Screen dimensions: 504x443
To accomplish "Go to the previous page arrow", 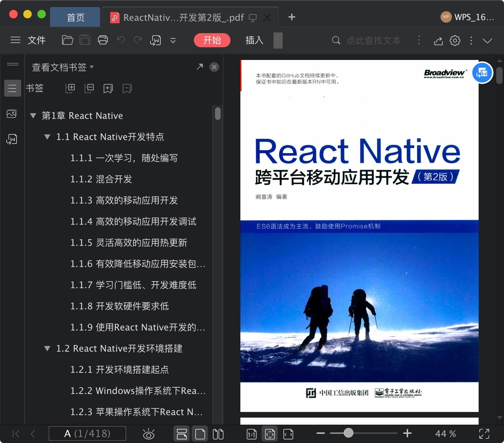I will (33, 433).
